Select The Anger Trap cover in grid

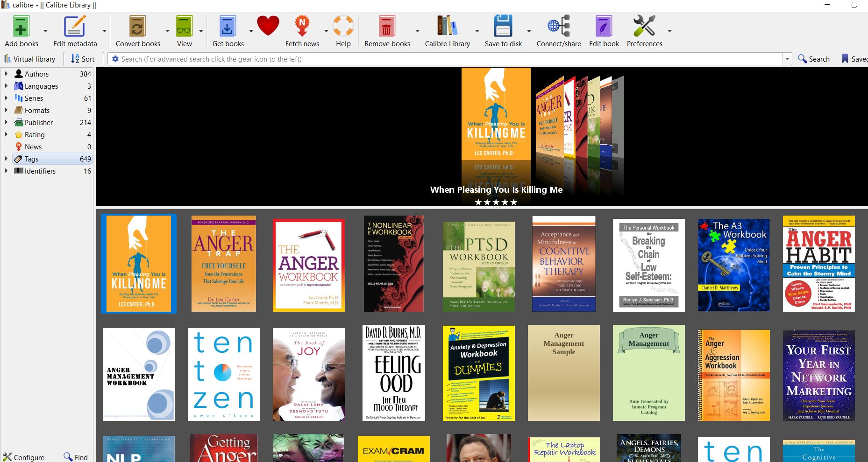tap(224, 264)
